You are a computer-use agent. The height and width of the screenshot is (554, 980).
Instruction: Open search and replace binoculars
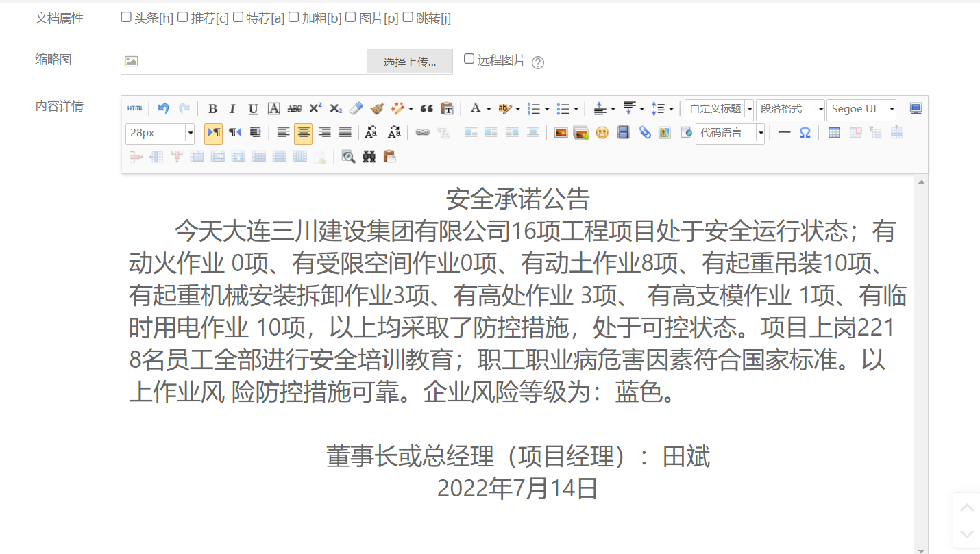coord(369,157)
